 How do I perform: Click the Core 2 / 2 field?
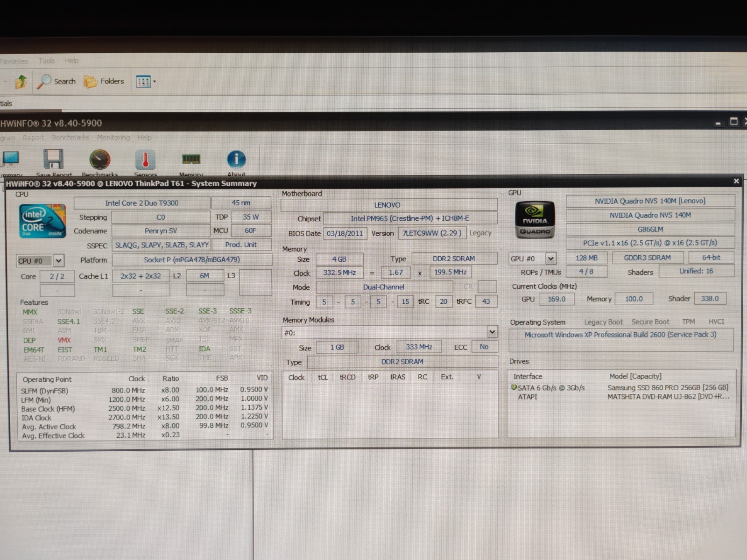point(57,276)
